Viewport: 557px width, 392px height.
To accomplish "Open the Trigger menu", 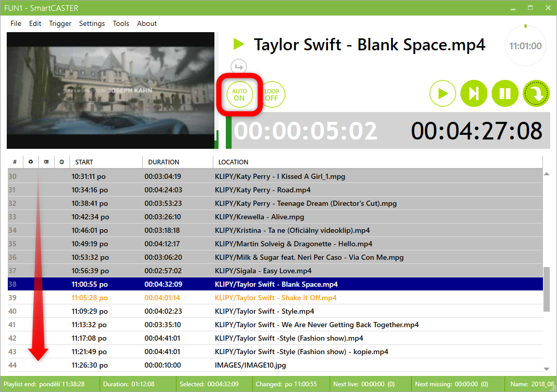I will click(60, 23).
